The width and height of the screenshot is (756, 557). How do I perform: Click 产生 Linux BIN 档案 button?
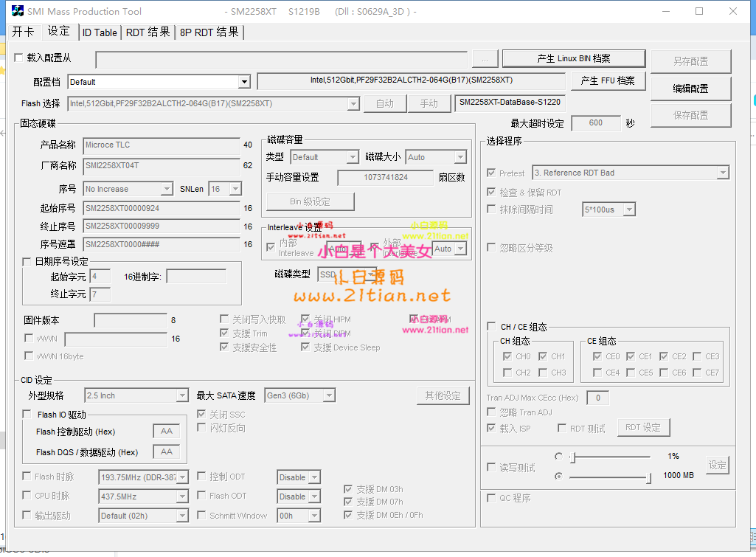coord(574,58)
